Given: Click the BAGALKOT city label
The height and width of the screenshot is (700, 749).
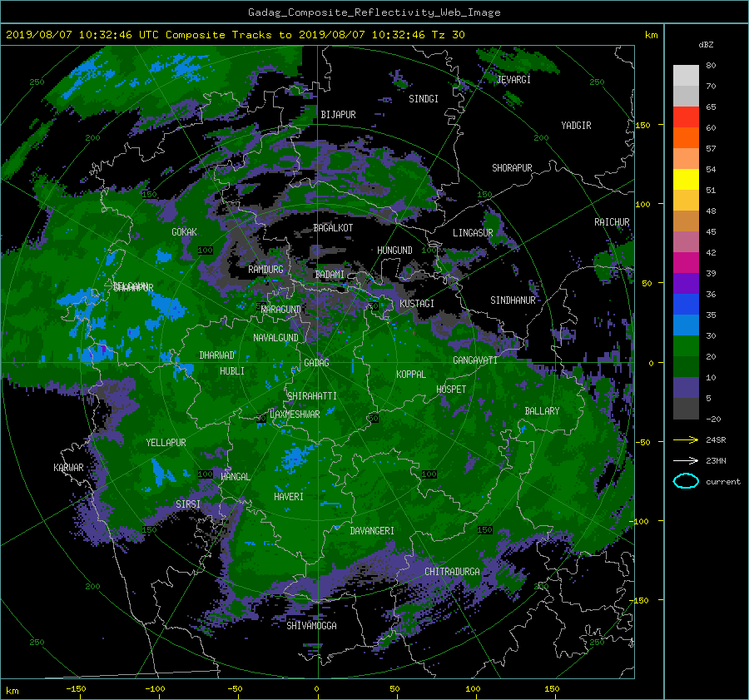Looking at the screenshot, I should pyautogui.click(x=333, y=228).
